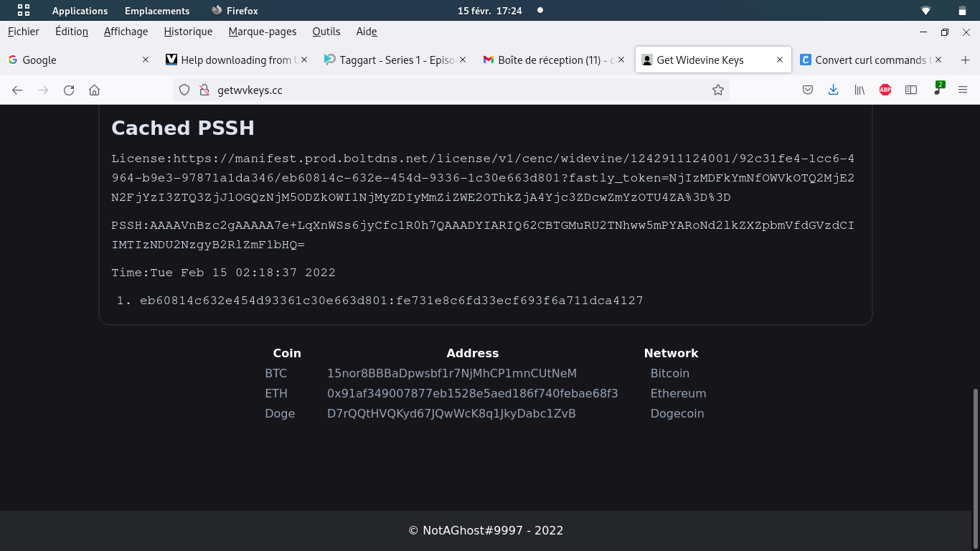Open the GNOME Applications menu
This screenshot has width=980, height=551.
(x=80, y=11)
